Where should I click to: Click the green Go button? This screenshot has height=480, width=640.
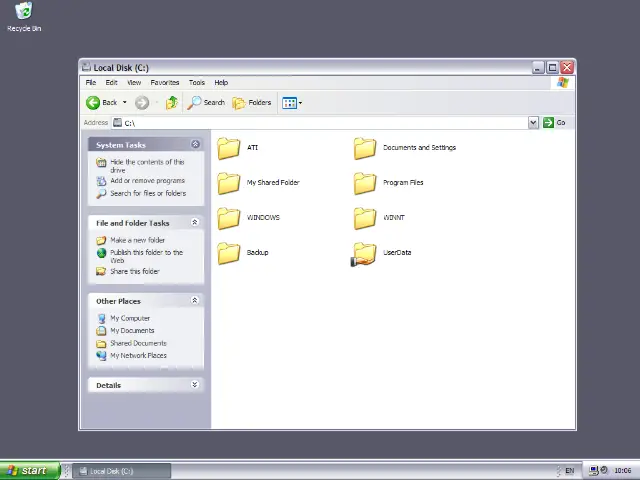554,122
